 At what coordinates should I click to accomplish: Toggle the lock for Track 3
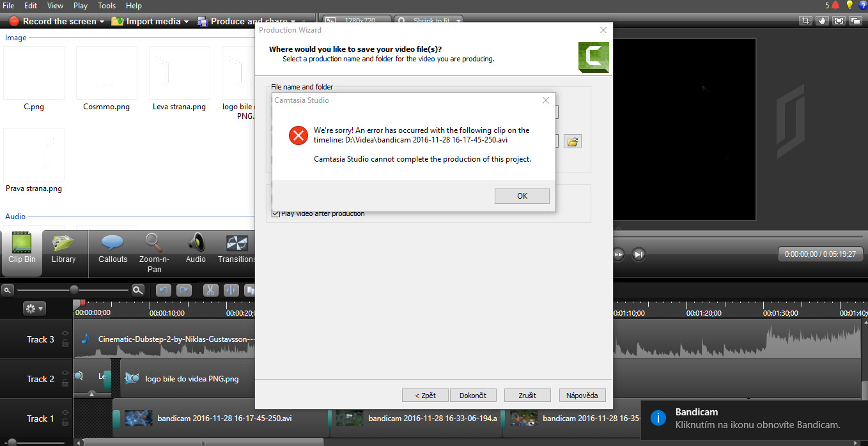click(65, 343)
